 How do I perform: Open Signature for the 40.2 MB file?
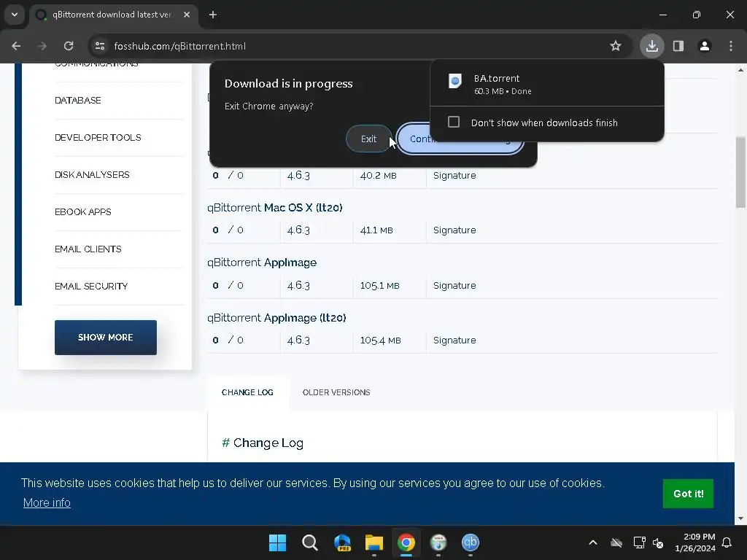tap(454, 175)
